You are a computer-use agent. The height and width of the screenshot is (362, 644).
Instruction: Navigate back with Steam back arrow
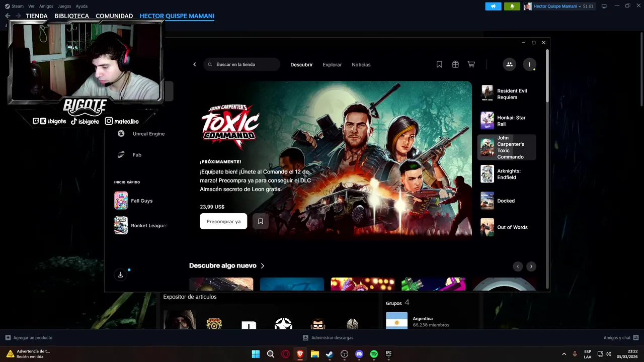coord(8,16)
